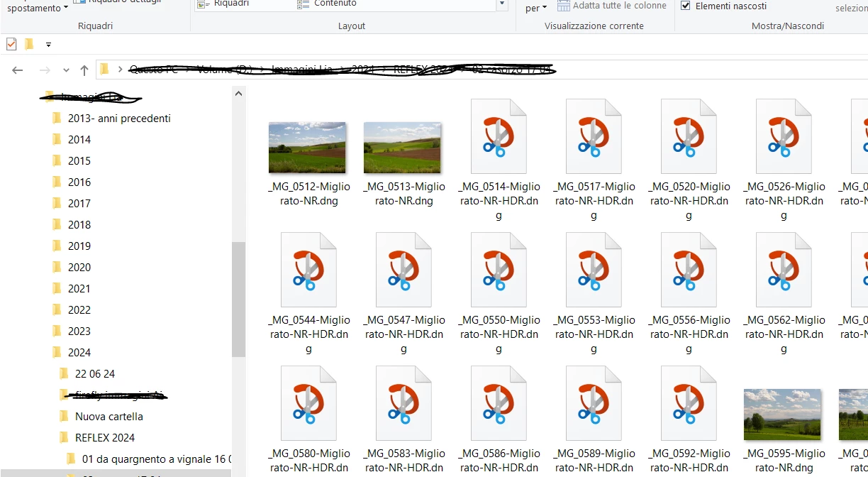Go up one folder level arrow
The height and width of the screenshot is (477, 868).
[x=84, y=70]
